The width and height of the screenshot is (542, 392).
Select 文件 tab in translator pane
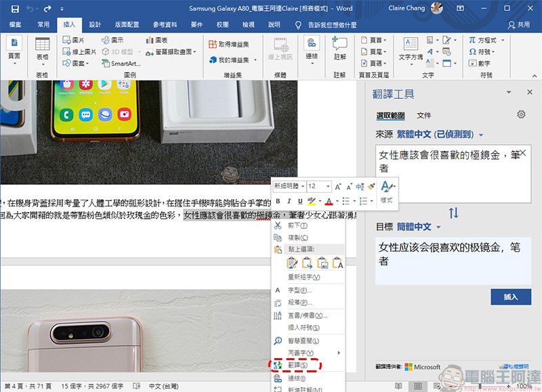[424, 115]
